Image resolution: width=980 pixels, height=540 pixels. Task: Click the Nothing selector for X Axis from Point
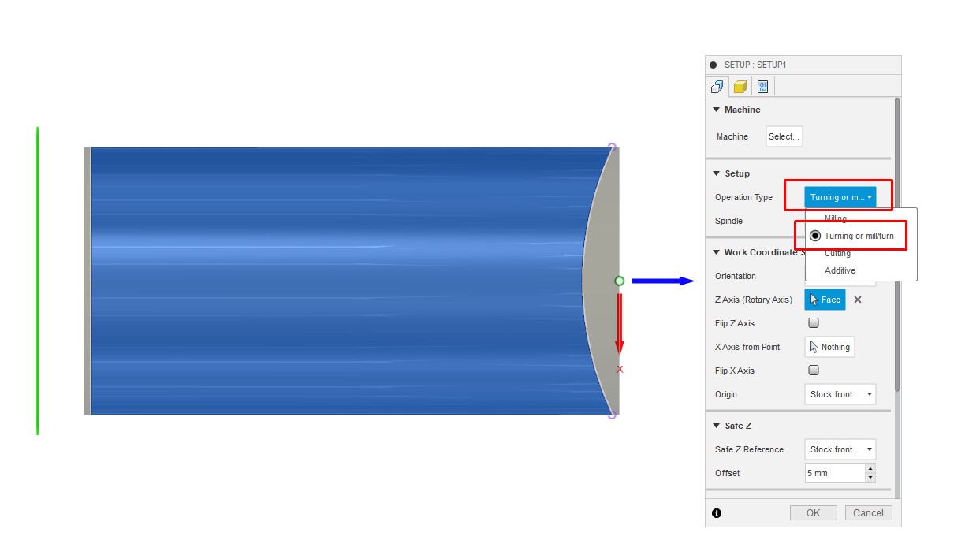click(829, 347)
